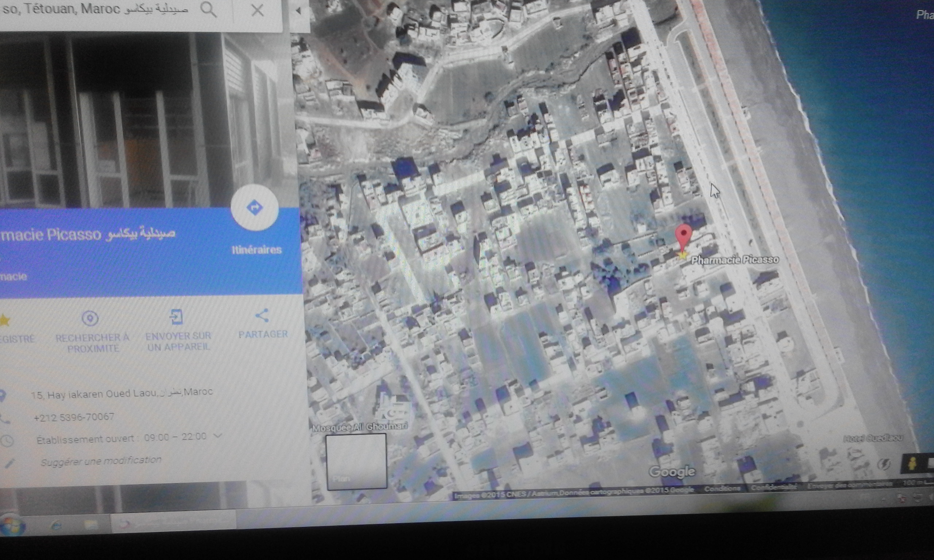The image size is (934, 560).
Task: Open the pharmacy storefront photo
Action: [x=147, y=120]
